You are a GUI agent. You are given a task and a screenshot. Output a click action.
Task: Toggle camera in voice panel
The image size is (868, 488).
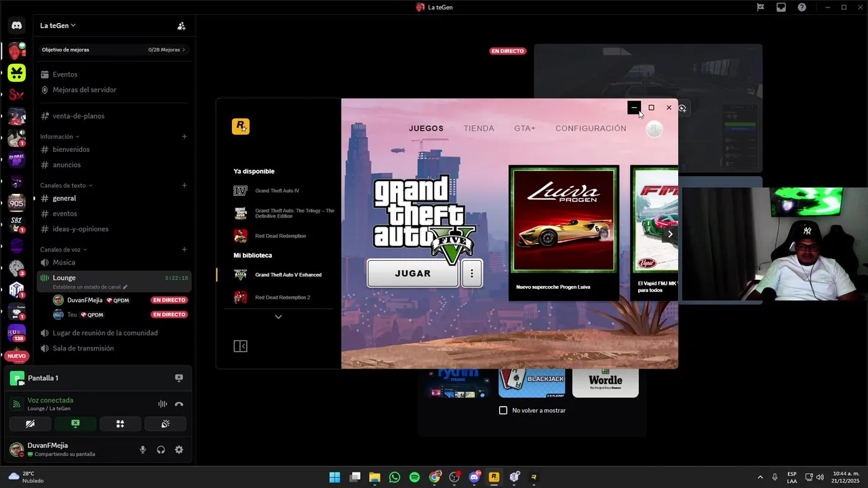[30, 424]
